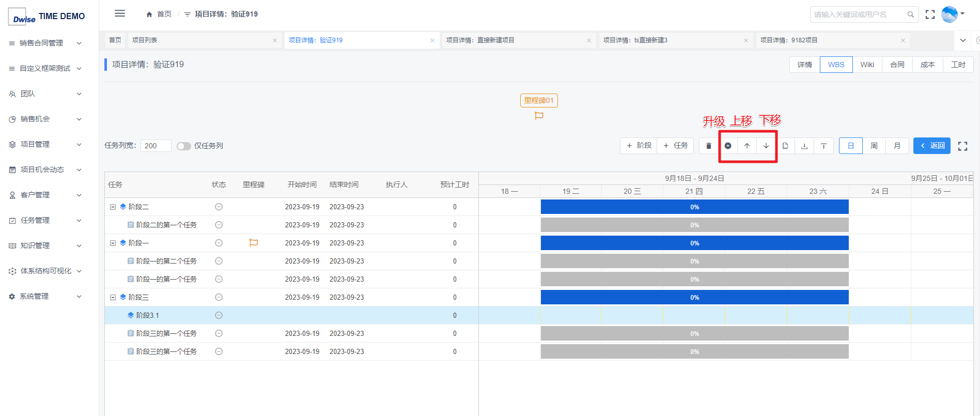Screen dimensions: 980x416
Task: Toggle the 仅任务列 switch
Action: click(x=183, y=146)
